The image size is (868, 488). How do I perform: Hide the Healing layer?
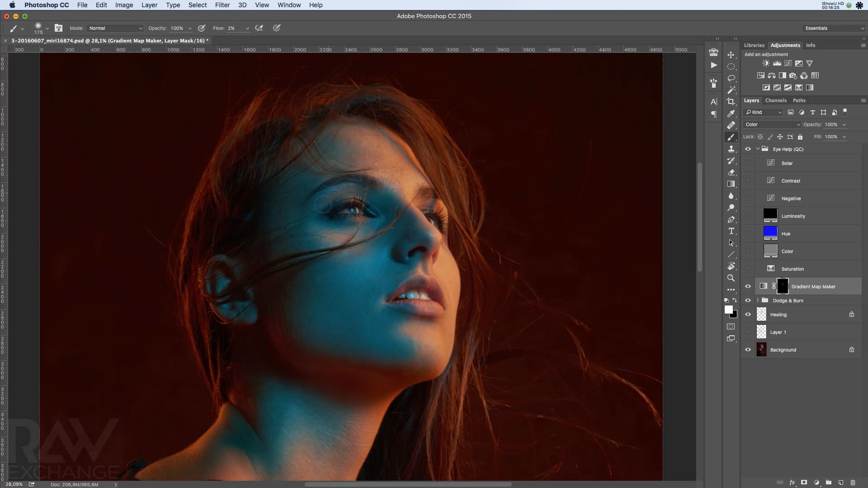click(x=748, y=314)
